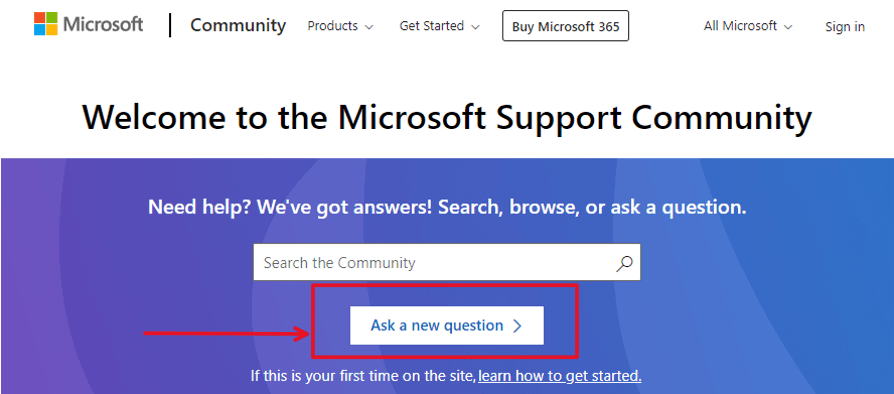
Task: Expand the chevron beside Get Started
Action: [476, 27]
